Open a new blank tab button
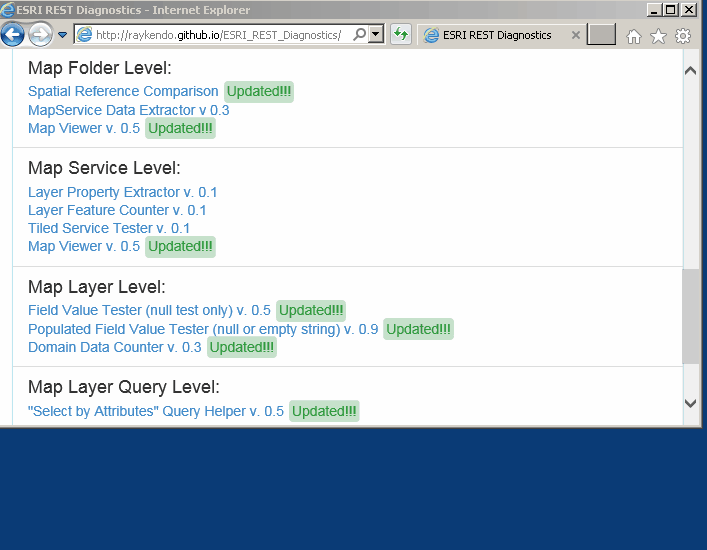 (601, 34)
